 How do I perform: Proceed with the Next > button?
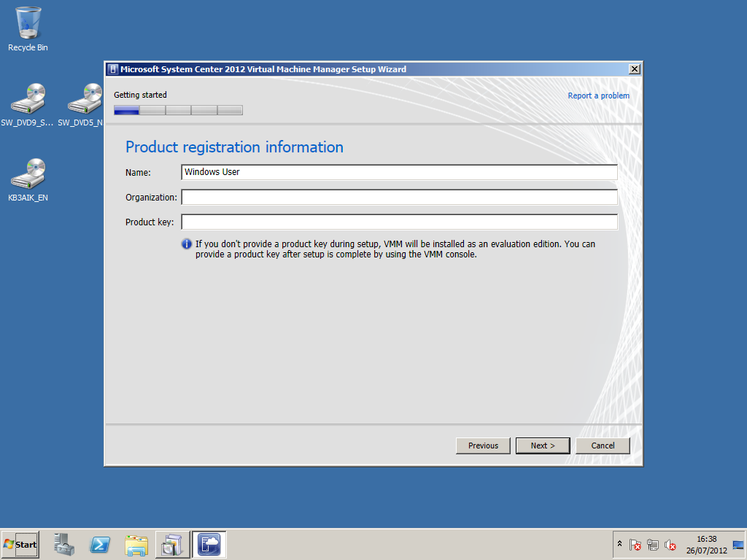[543, 446]
